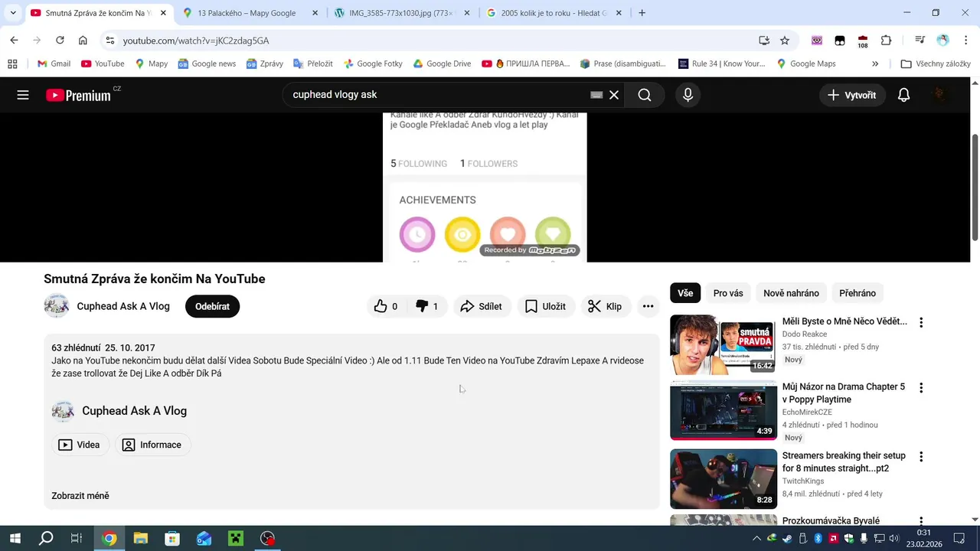The image size is (980, 551).
Task: Open Streamers breaking setup thumbnail
Action: [724, 479]
